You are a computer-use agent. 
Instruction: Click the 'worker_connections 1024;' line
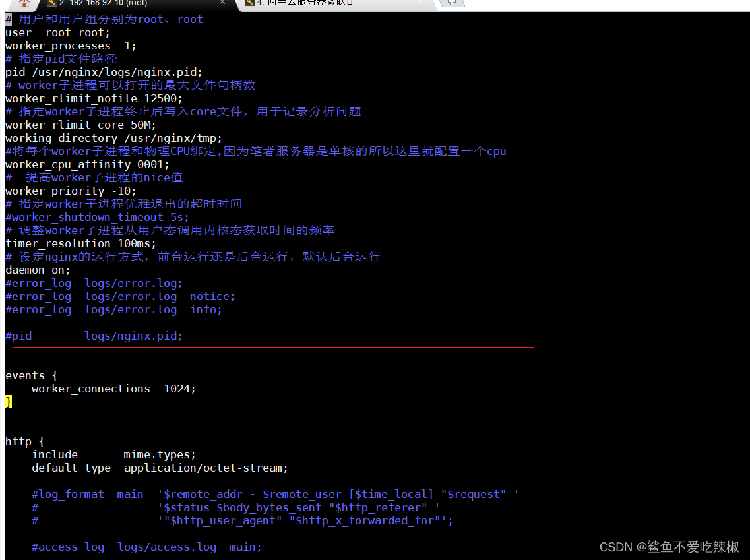click(113, 389)
